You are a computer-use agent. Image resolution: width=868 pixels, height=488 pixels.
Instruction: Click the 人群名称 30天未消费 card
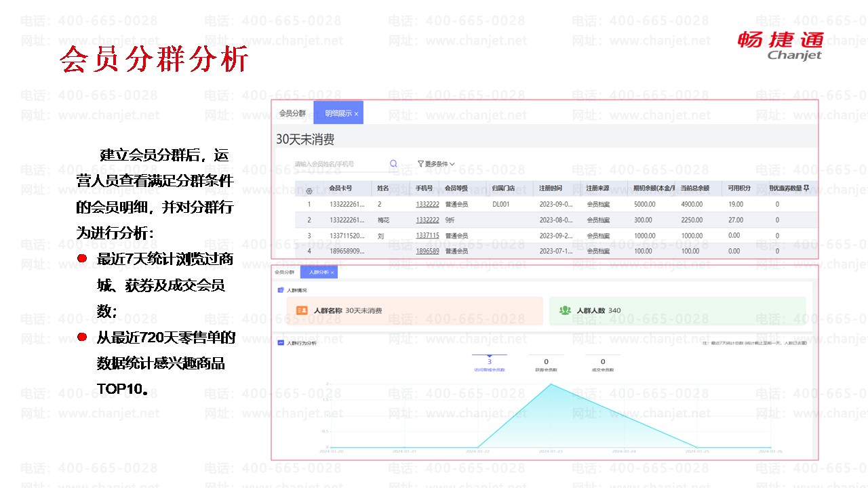(x=414, y=310)
